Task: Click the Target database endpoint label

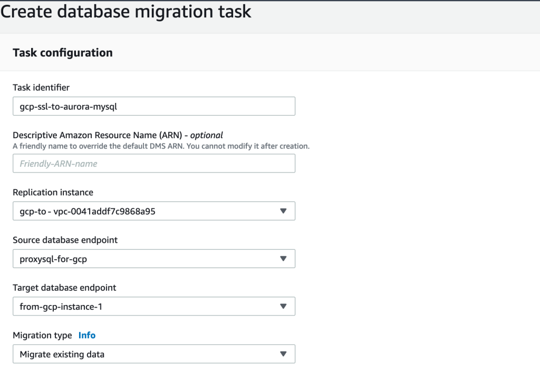Action: (64, 288)
